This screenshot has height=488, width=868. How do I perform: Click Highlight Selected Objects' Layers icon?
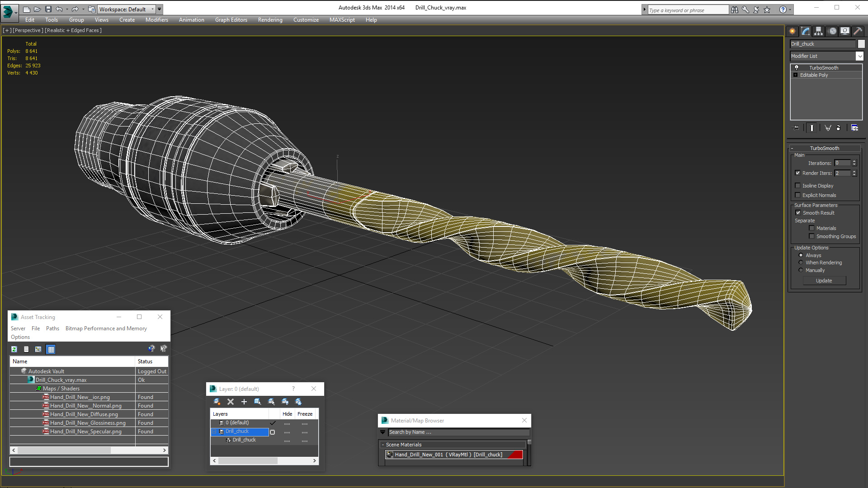(x=271, y=401)
